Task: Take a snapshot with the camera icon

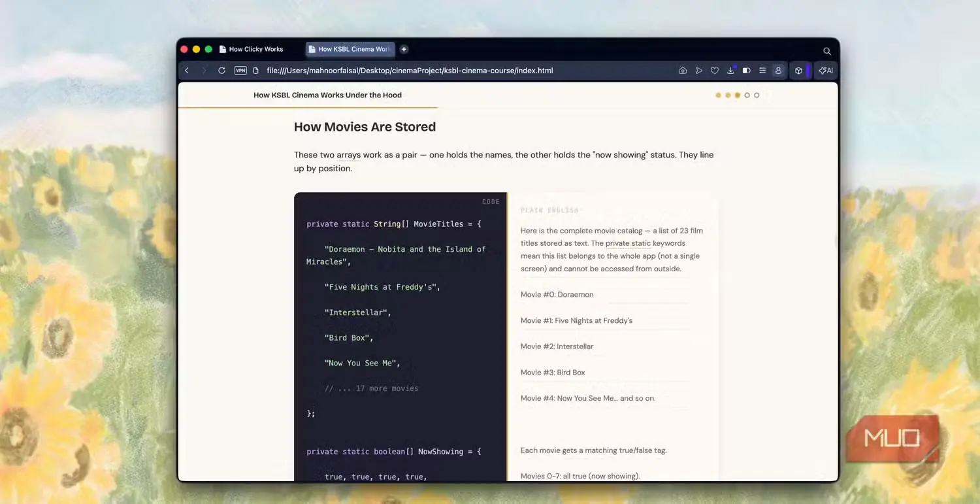Action: [683, 71]
